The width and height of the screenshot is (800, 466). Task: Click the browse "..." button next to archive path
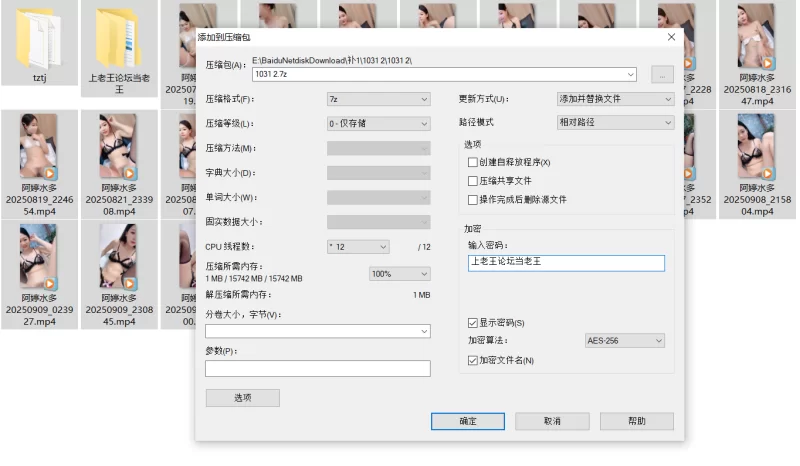click(661, 74)
